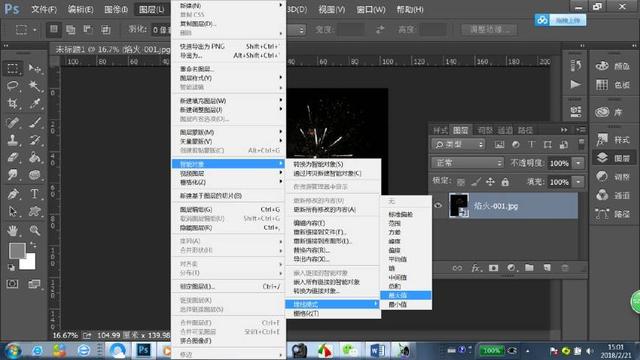Toggle lock all padlock
The image size is (640, 360).
[x=505, y=182]
